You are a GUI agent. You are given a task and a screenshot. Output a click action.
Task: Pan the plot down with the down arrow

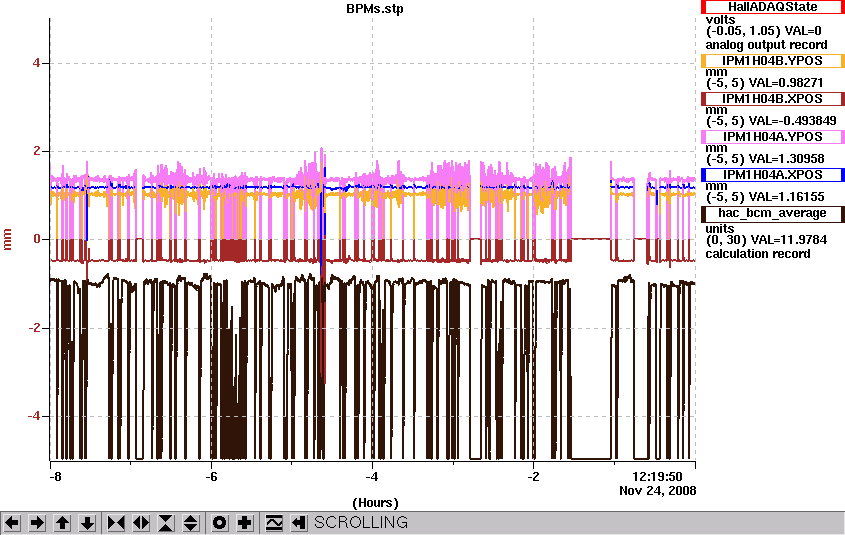[x=88, y=523]
